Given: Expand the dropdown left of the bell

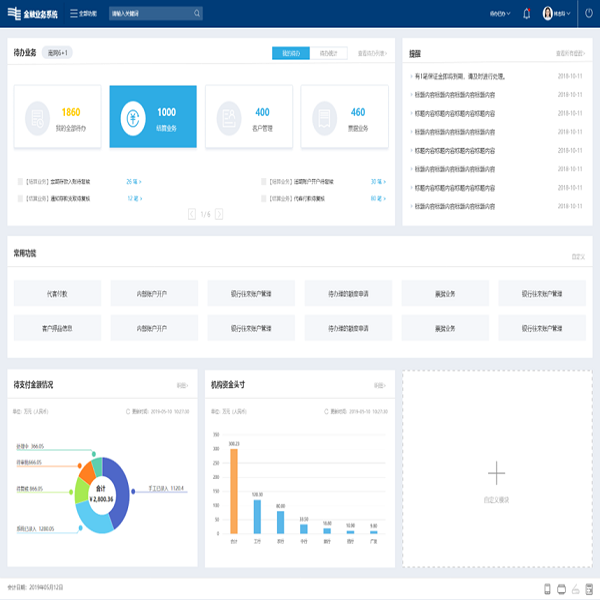Looking at the screenshot, I should click(500, 14).
